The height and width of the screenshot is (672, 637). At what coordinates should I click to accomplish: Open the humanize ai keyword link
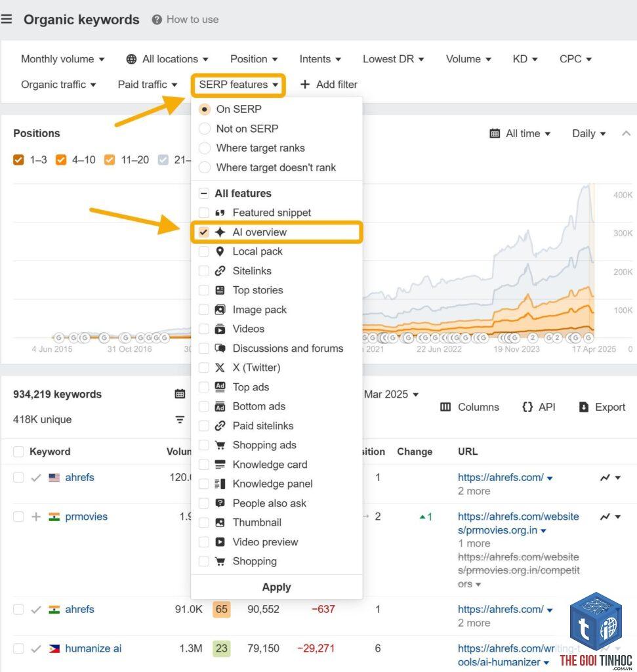93,648
